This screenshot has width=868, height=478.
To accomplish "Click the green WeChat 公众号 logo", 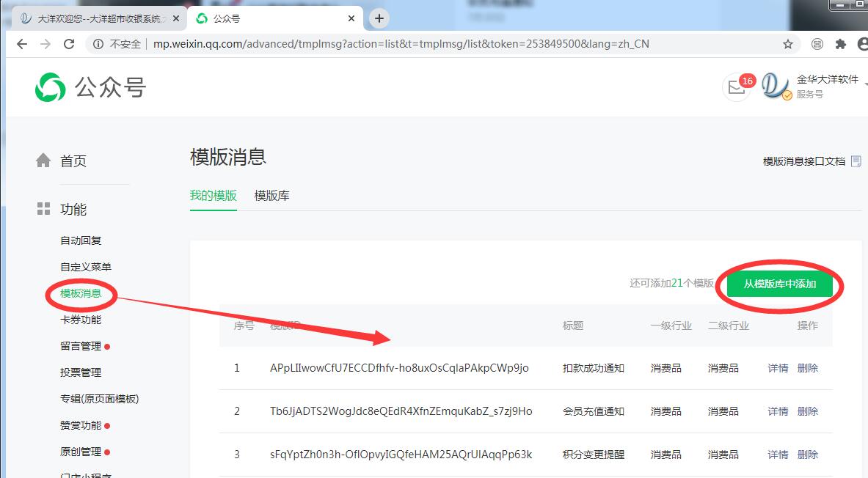I will [x=91, y=87].
